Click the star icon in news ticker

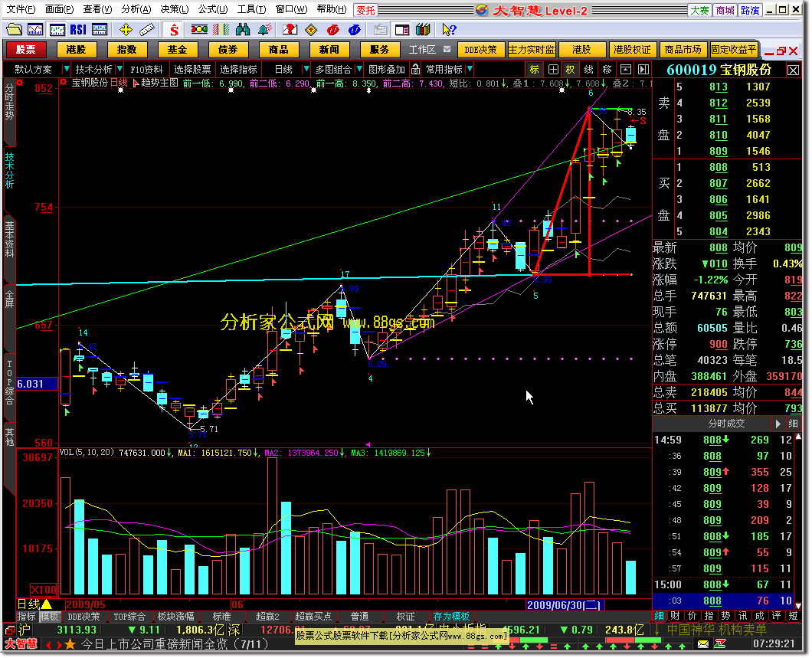point(70,644)
